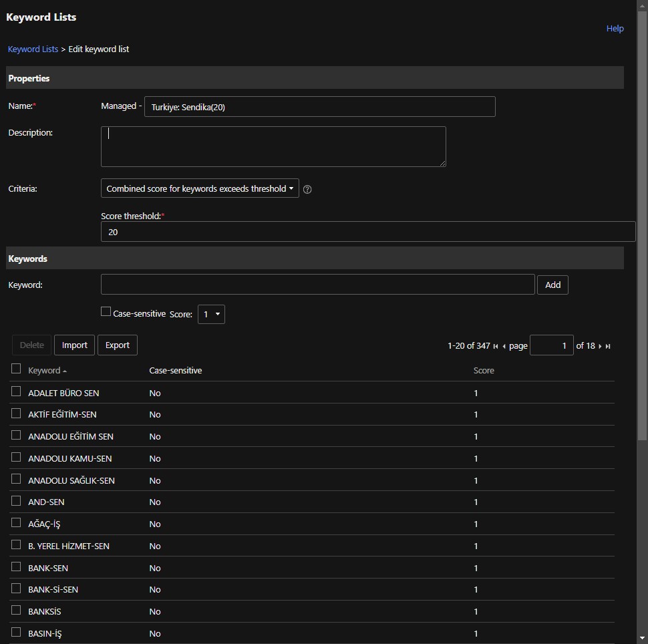648x644 pixels.
Task: Go to the first page of keywords
Action: point(496,346)
